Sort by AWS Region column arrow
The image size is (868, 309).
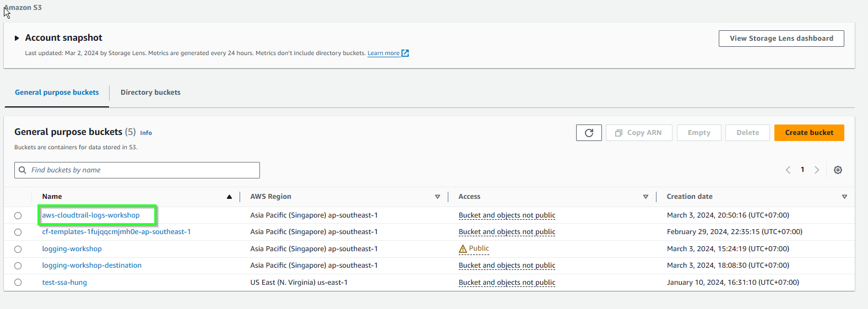(437, 197)
